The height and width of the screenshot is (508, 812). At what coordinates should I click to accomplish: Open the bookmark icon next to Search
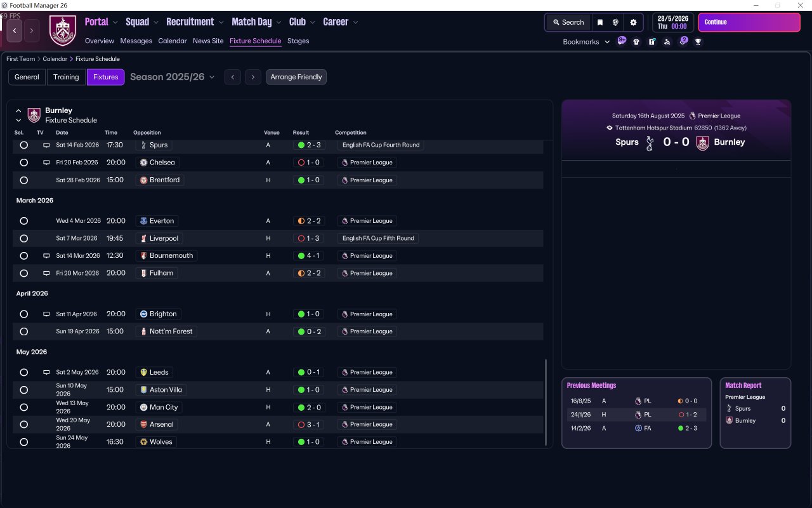(x=600, y=22)
